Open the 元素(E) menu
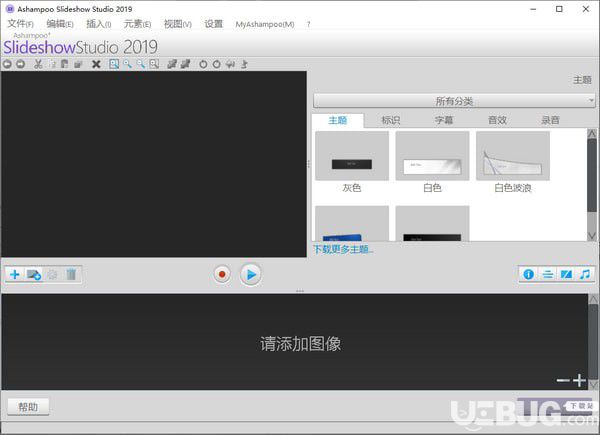The image size is (600, 435). pyautogui.click(x=137, y=24)
